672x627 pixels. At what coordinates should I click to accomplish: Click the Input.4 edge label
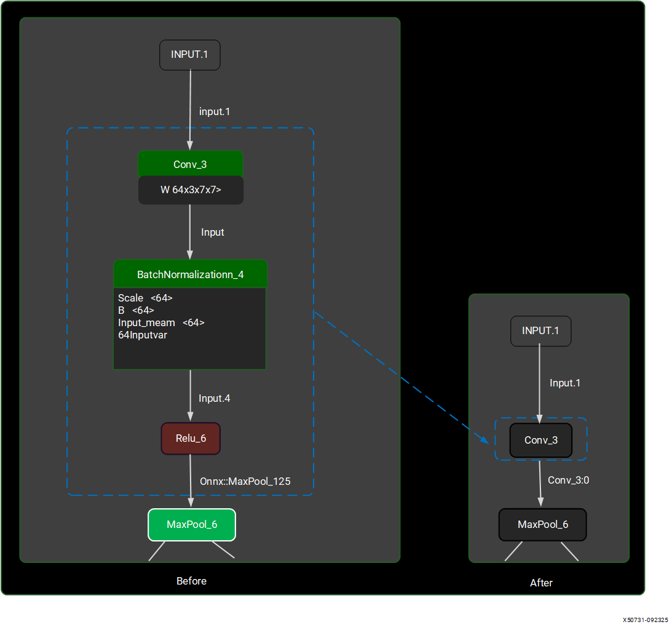(214, 399)
